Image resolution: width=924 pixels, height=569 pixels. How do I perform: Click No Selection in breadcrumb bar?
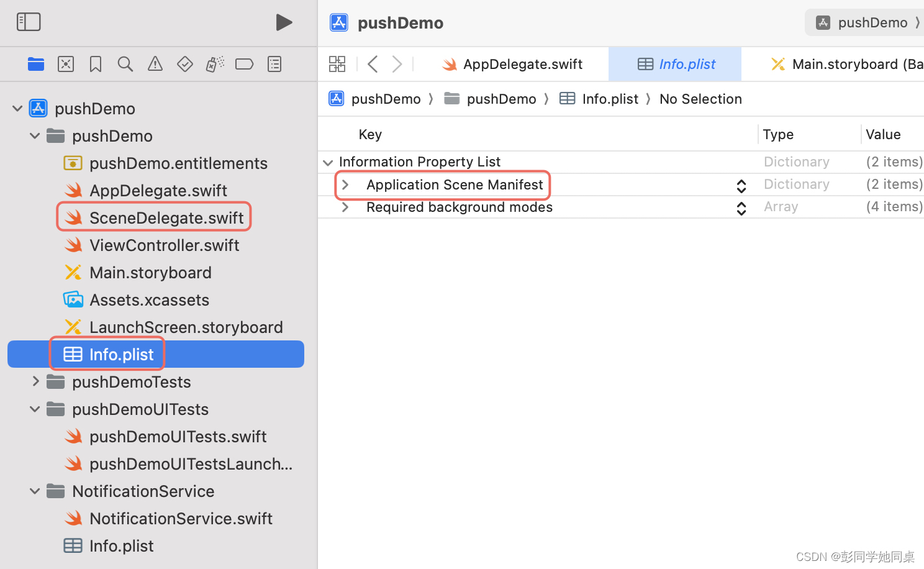click(x=700, y=99)
